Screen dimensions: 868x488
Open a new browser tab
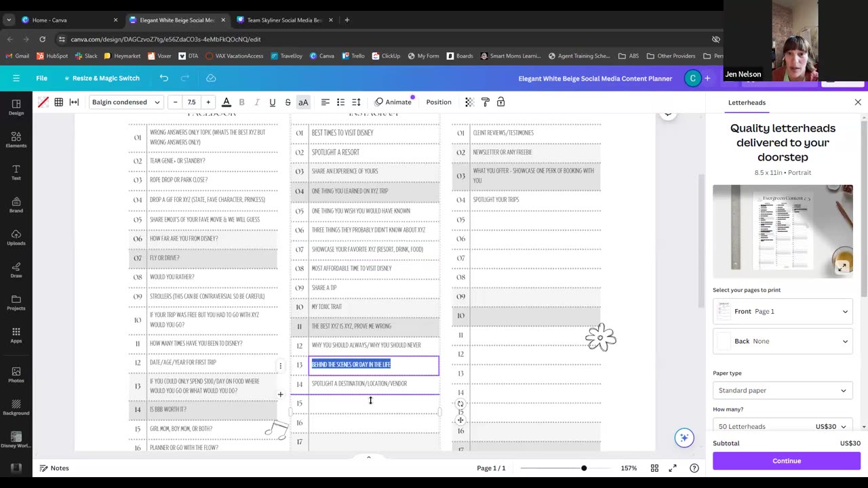[347, 20]
